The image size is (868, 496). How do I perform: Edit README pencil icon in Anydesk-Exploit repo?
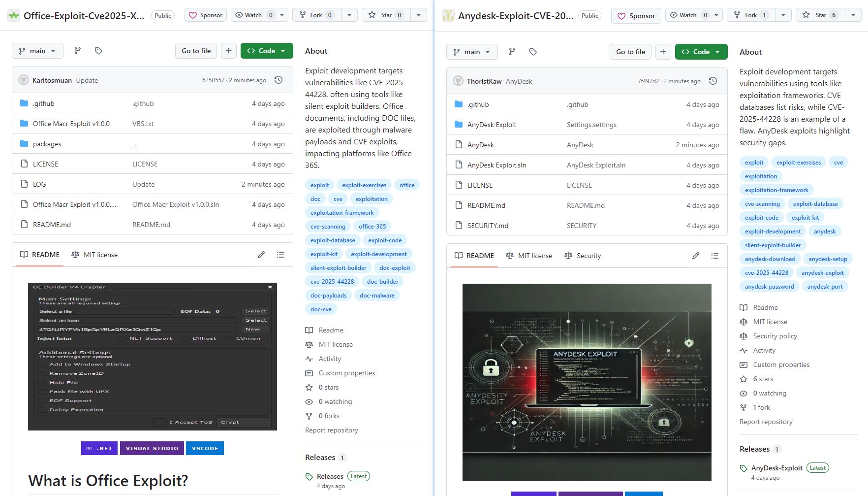point(696,256)
